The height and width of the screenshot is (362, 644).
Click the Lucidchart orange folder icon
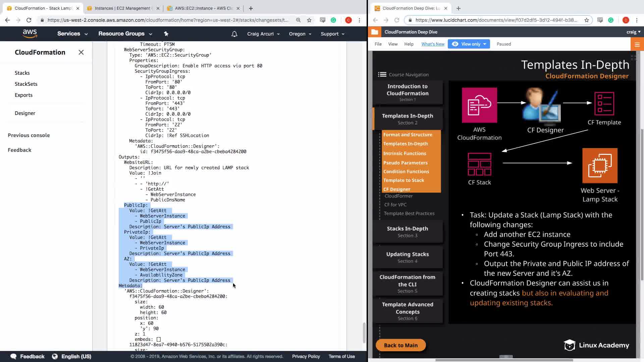[x=375, y=32]
